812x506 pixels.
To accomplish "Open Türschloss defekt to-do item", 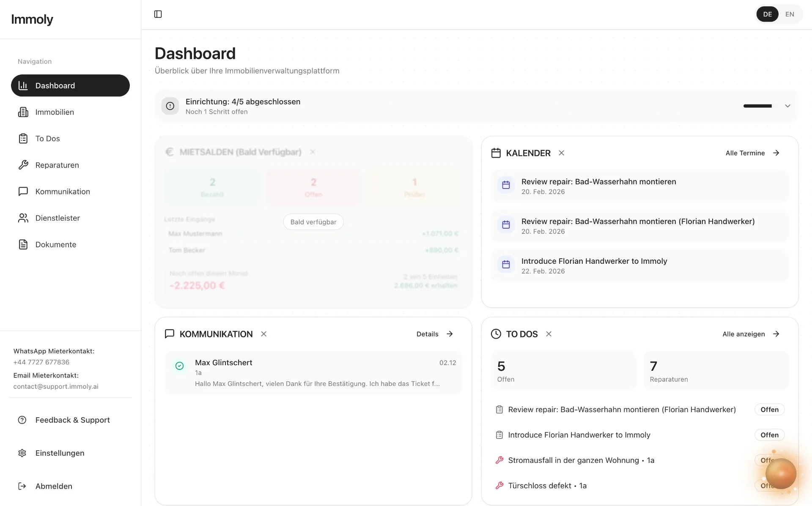I will (x=547, y=486).
